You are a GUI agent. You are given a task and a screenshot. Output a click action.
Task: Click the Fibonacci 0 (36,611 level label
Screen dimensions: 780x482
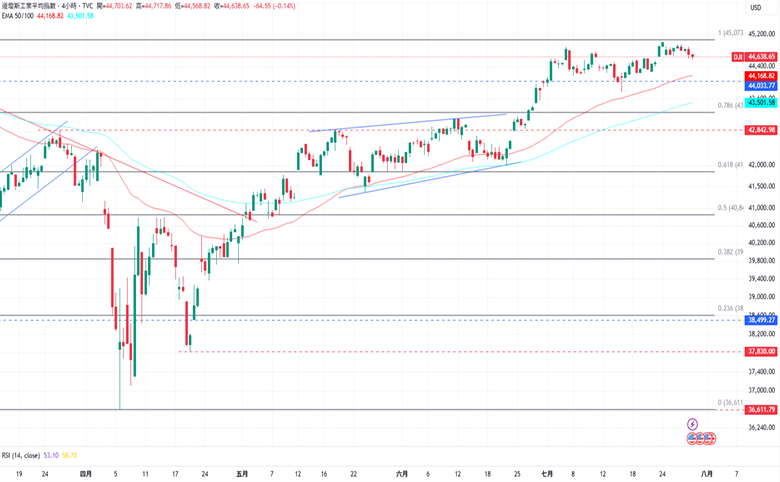point(730,402)
